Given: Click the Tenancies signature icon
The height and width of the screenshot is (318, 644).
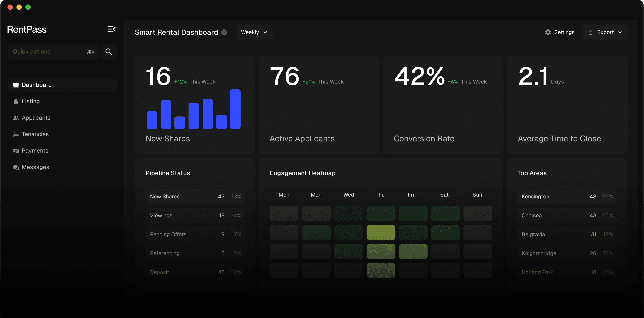Looking at the screenshot, I should coord(16,134).
